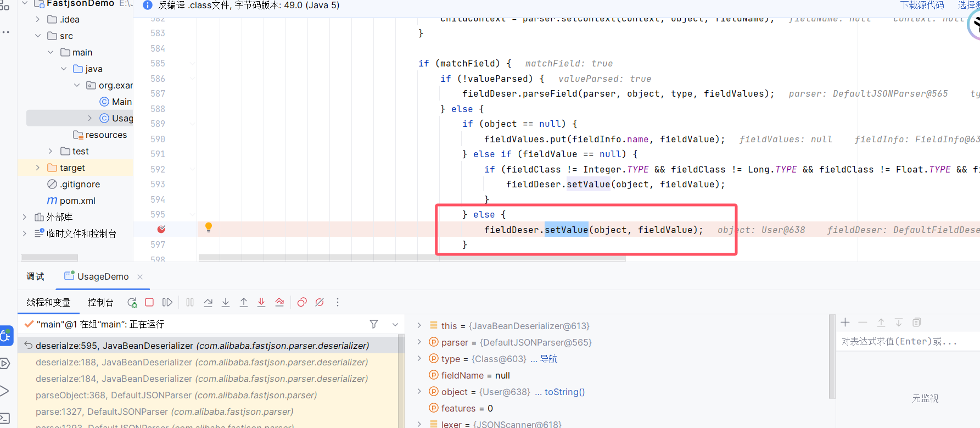Image resolution: width=980 pixels, height=428 pixels.
Task: Switch to the 控制台 tab
Action: pos(100,302)
